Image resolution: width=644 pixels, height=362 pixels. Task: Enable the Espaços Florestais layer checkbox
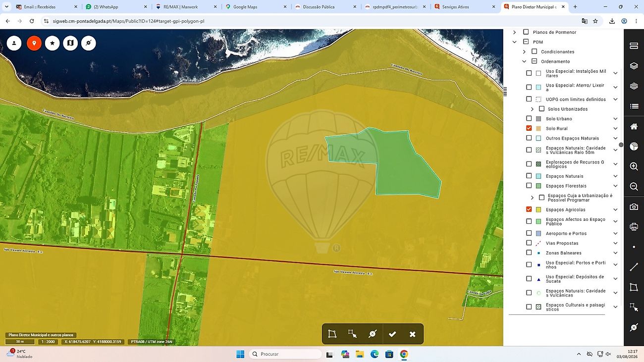[x=529, y=186]
